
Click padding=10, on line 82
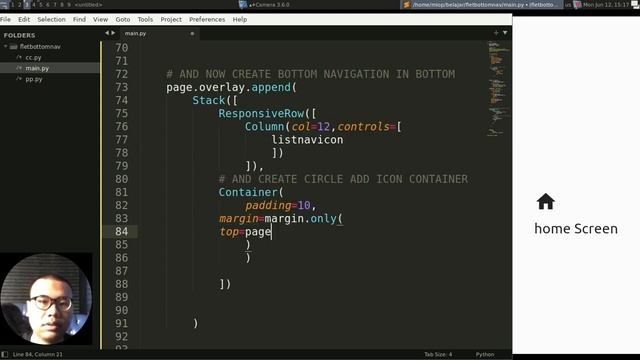pyautogui.click(x=280, y=205)
